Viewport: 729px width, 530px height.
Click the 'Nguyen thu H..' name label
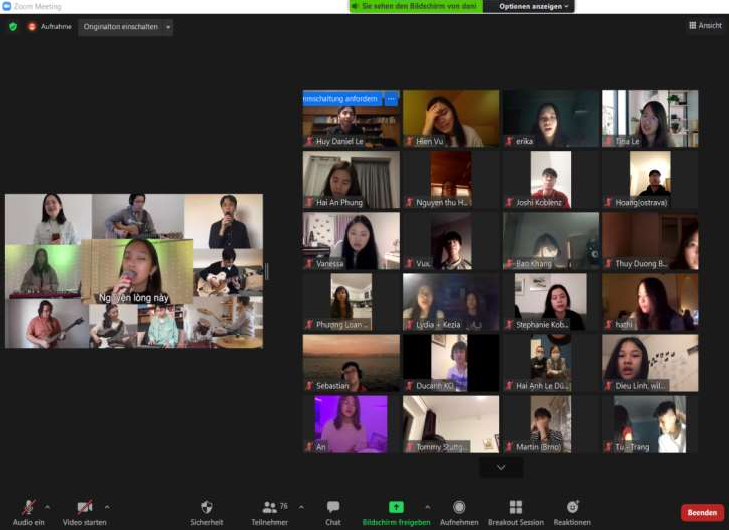(x=442, y=202)
